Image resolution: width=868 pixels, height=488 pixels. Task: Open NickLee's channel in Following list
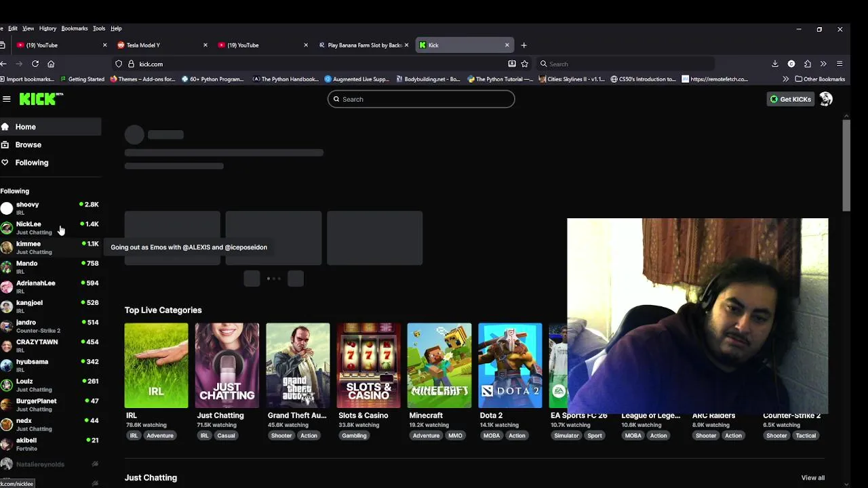(51, 228)
